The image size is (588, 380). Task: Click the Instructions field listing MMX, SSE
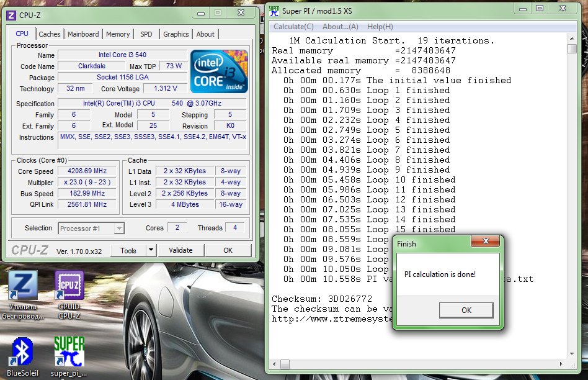click(153, 140)
